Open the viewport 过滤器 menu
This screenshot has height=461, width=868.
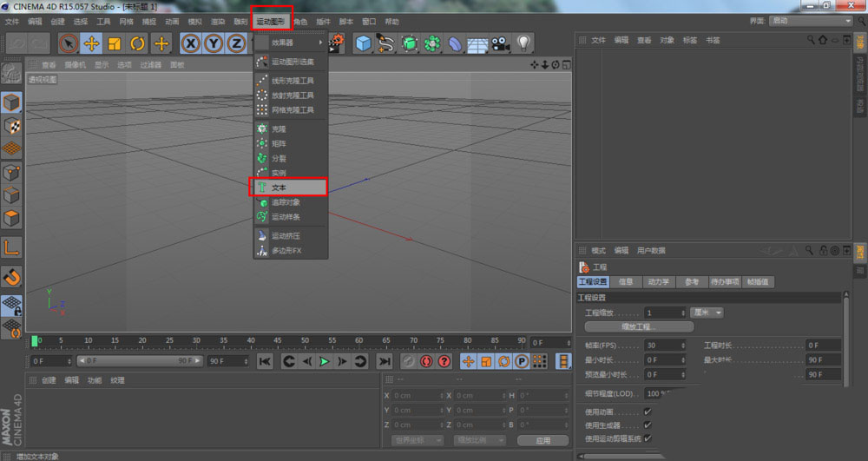click(150, 65)
